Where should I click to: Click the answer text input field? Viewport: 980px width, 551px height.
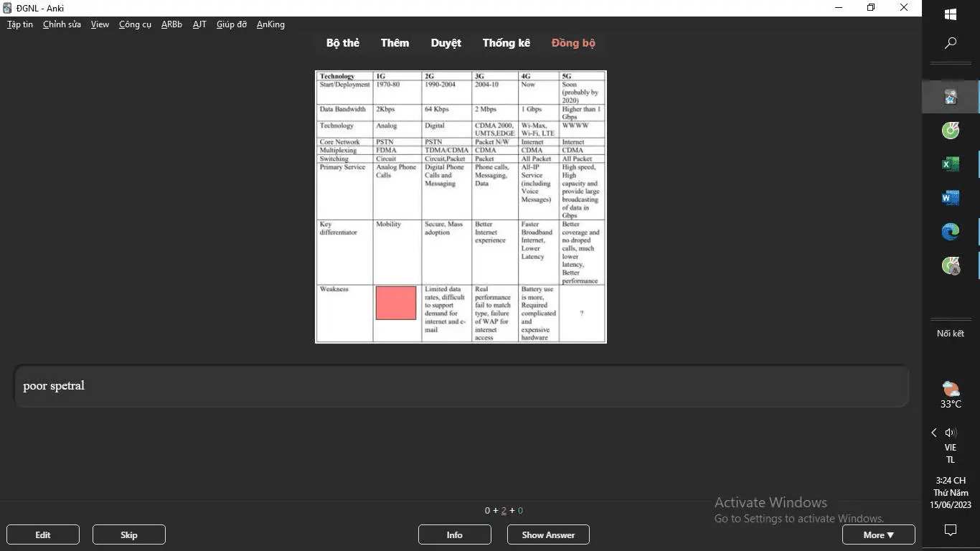461,386
